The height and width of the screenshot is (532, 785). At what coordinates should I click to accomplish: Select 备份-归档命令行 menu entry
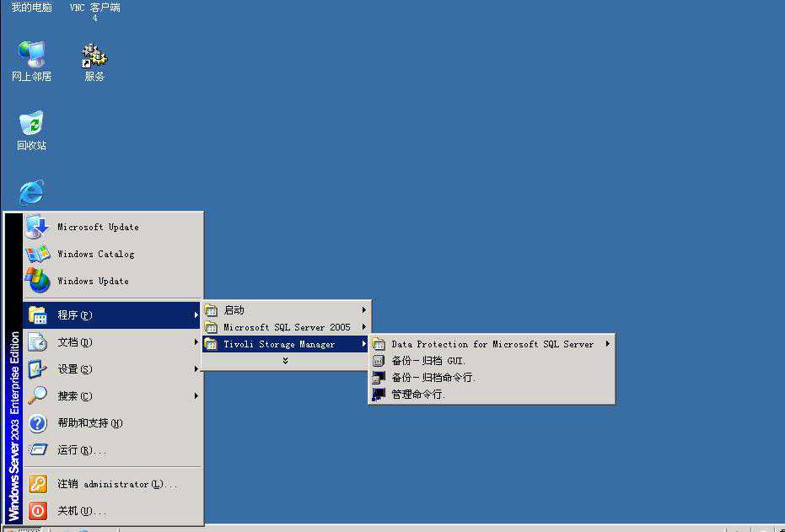(433, 378)
